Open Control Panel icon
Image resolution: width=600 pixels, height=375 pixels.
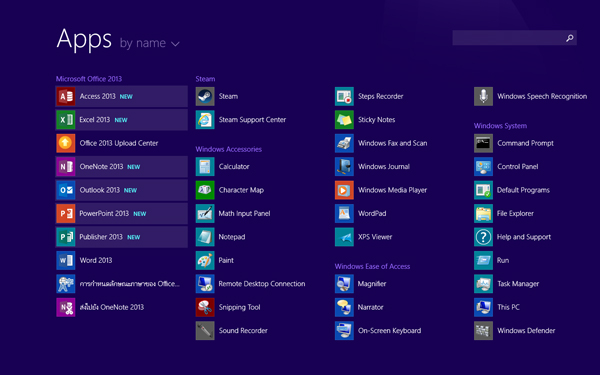484,166
